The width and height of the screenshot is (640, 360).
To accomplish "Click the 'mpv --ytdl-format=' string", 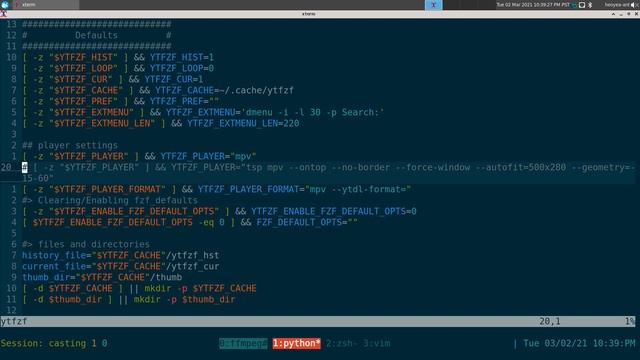I will pos(358,189).
